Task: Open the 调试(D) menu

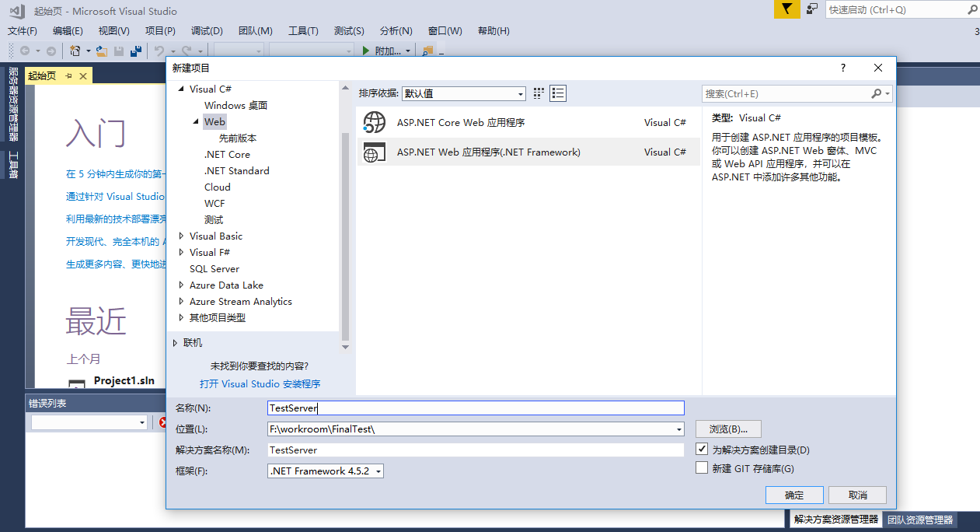Action: tap(207, 31)
